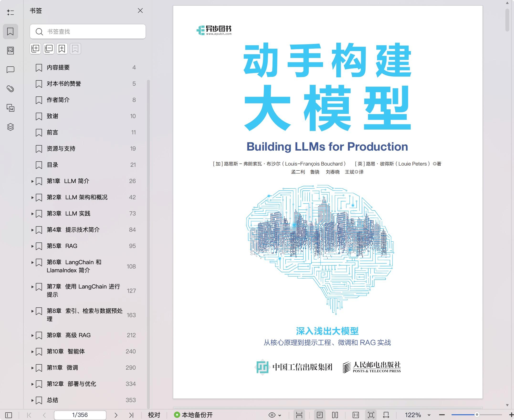514x420 pixels.
Task: Click the document scroll-down arrow
Action: pyautogui.click(x=507, y=405)
